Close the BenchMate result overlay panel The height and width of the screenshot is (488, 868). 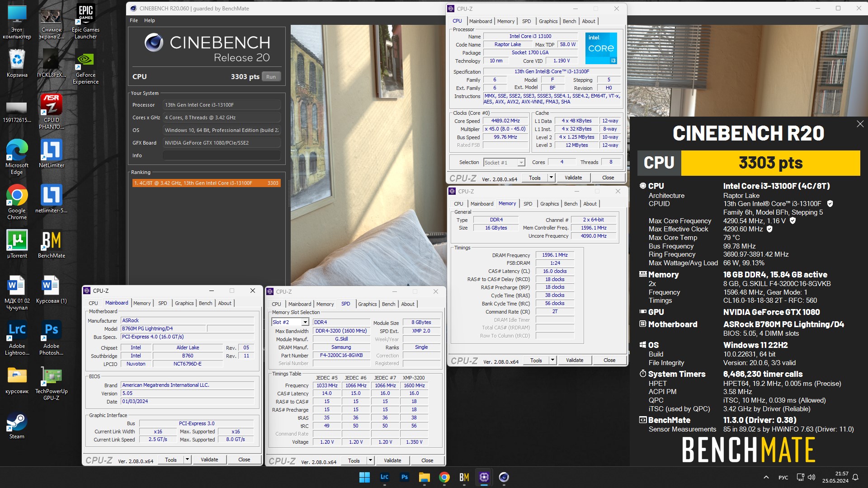click(860, 124)
